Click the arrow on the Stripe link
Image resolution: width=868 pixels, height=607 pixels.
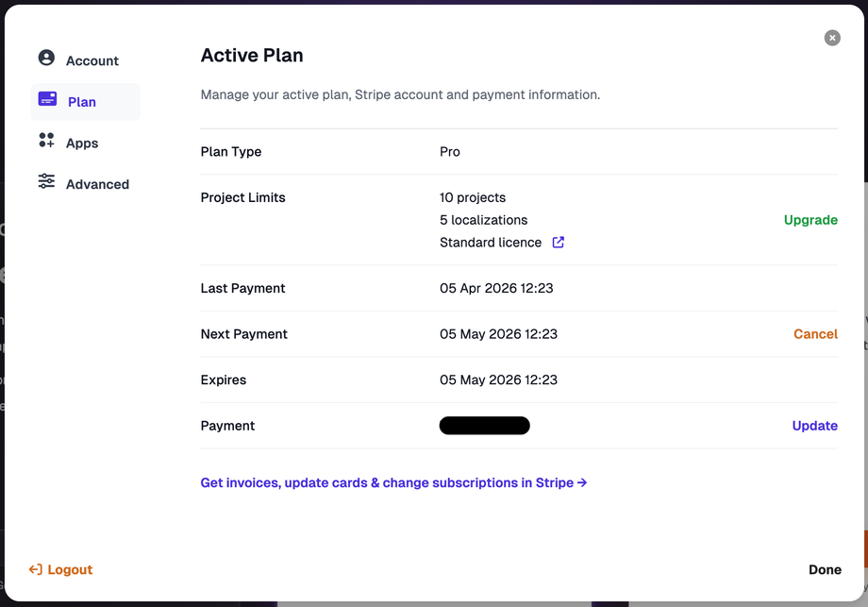(582, 482)
